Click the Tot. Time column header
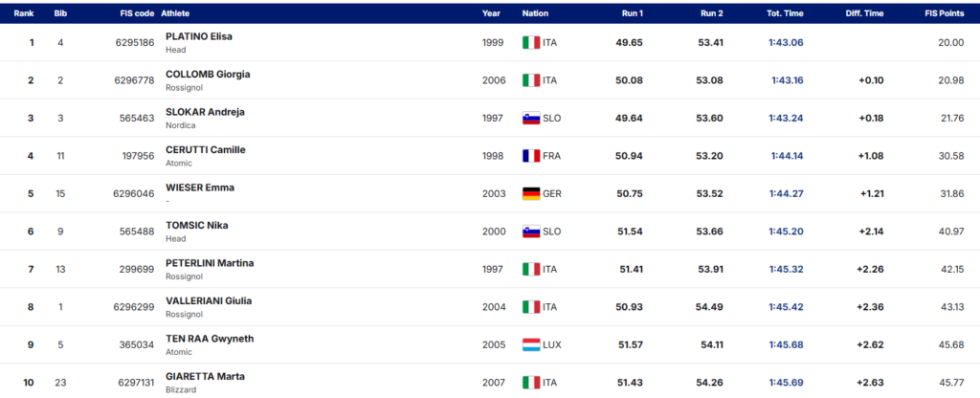This screenshot has height=398, width=980. [785, 13]
